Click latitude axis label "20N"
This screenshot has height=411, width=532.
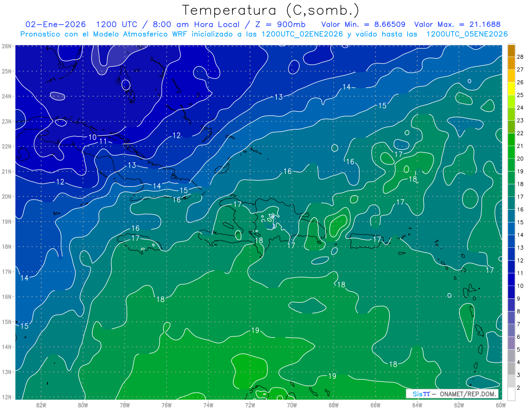coord(6,196)
